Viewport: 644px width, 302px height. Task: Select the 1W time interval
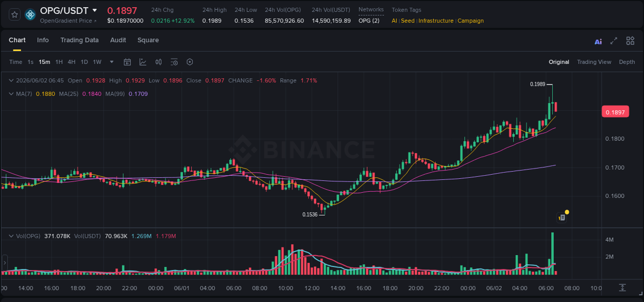click(97, 62)
